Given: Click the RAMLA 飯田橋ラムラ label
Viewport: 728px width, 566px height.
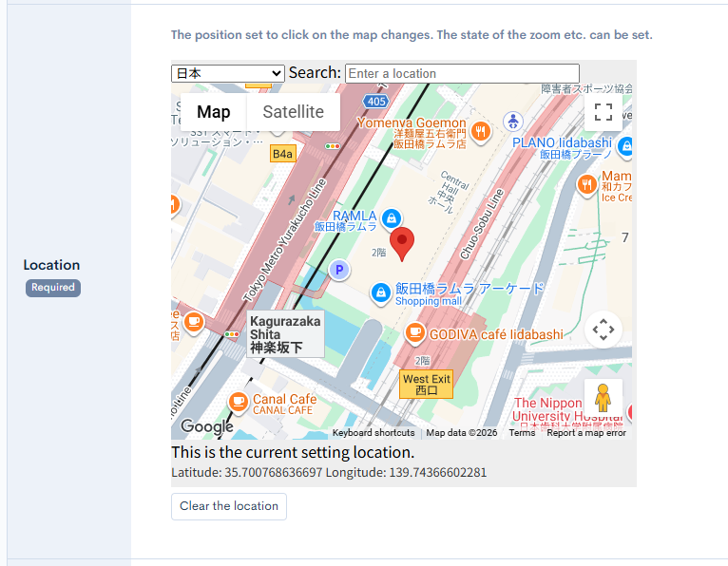Looking at the screenshot, I should [346, 221].
